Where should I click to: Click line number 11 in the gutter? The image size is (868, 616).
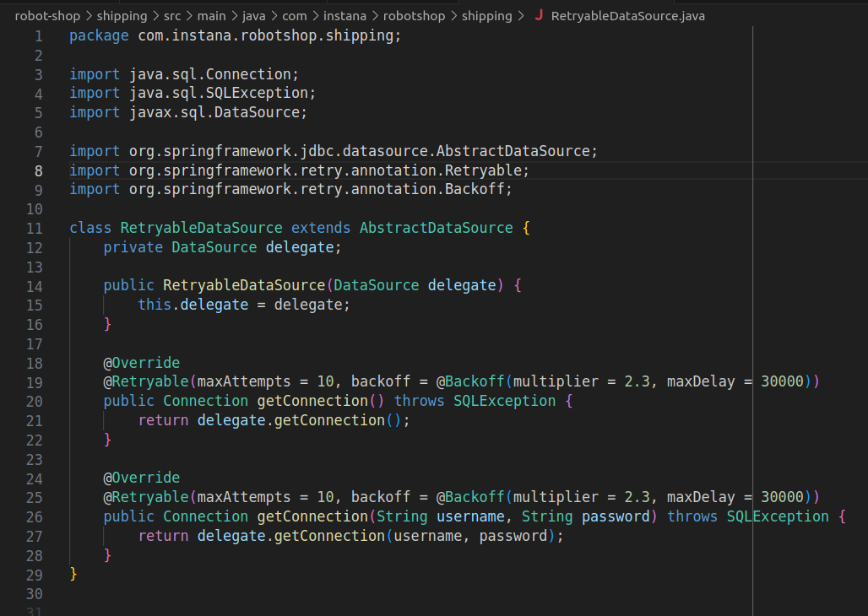point(35,228)
